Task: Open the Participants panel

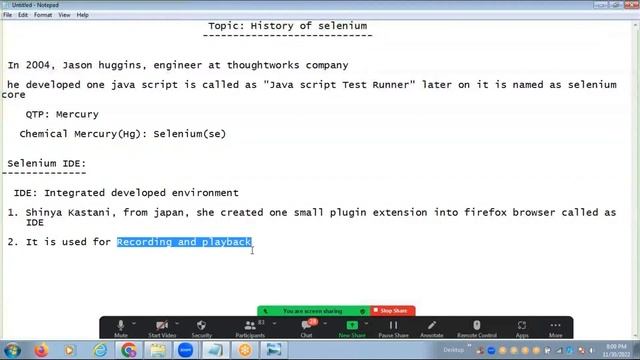Action: pos(250,328)
